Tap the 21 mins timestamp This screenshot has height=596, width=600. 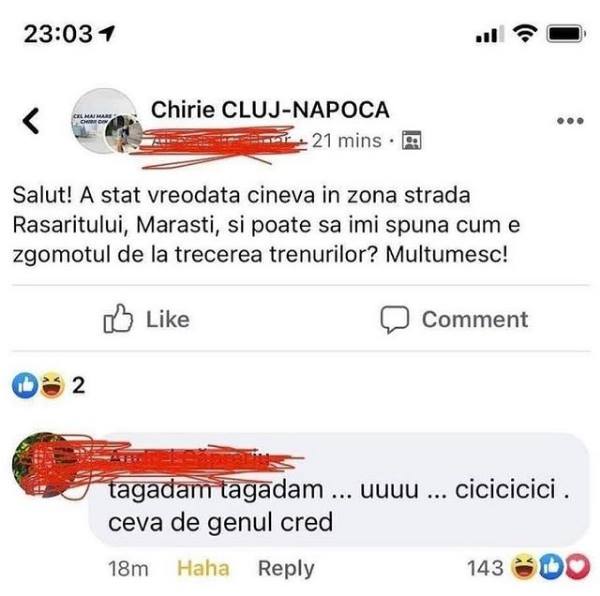(347, 141)
